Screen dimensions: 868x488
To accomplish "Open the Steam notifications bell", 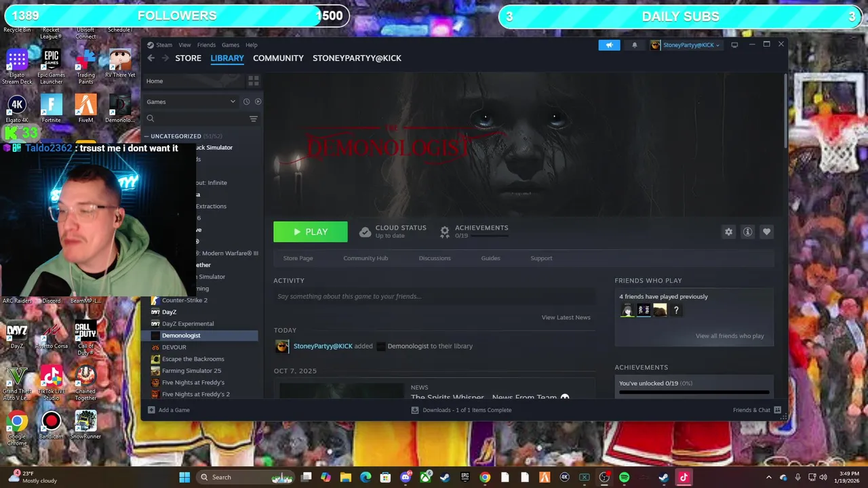I will (x=635, y=45).
